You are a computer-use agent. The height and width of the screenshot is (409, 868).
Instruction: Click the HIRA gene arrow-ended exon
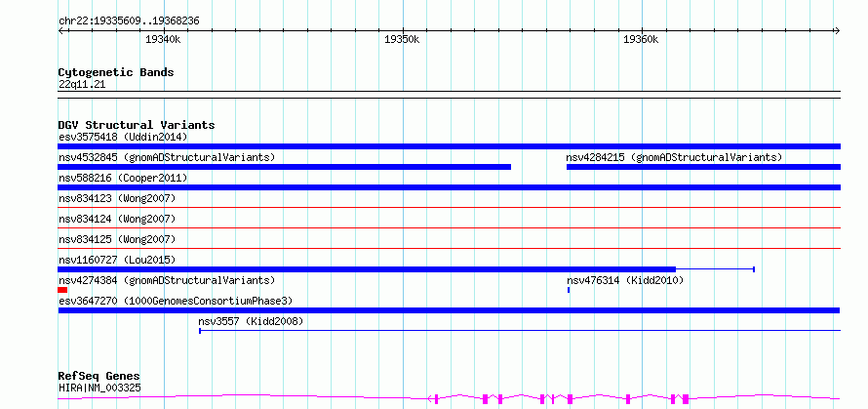tap(433, 398)
